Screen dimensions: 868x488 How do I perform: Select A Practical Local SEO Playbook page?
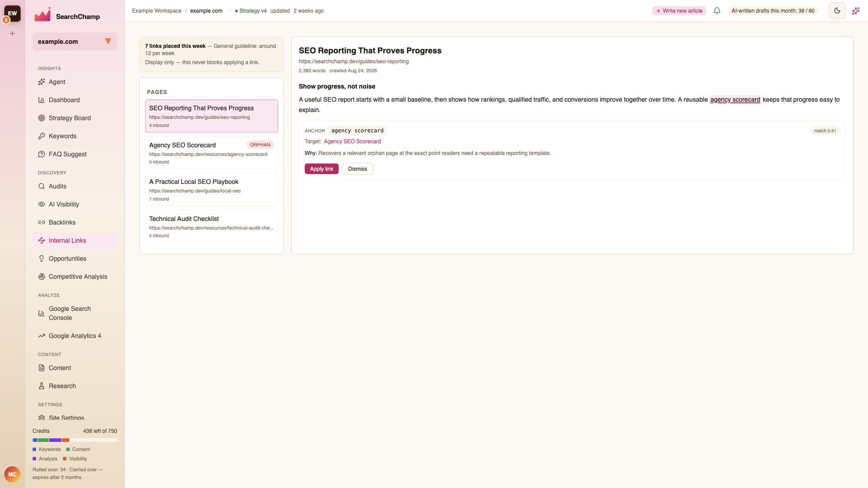(212, 190)
